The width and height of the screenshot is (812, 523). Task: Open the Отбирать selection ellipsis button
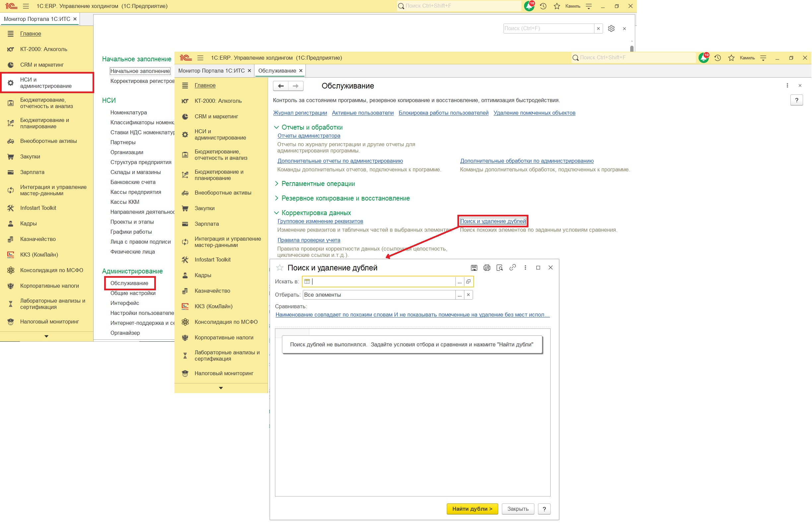(460, 295)
